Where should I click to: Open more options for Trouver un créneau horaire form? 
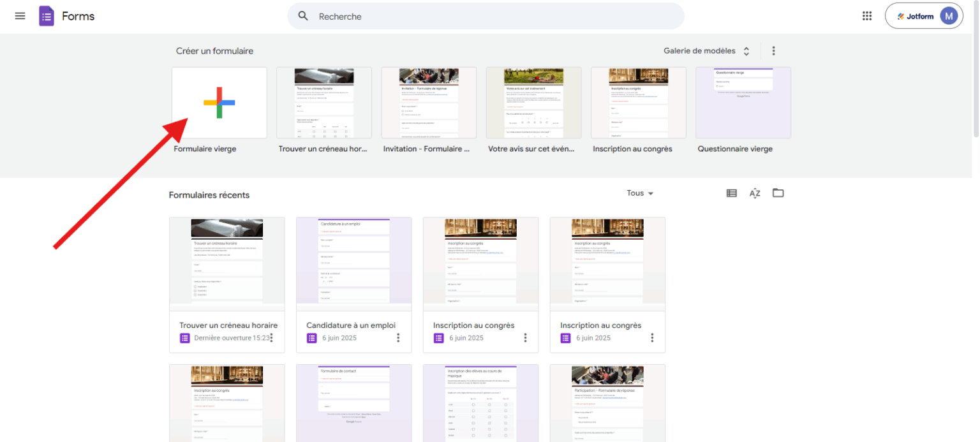(x=271, y=337)
